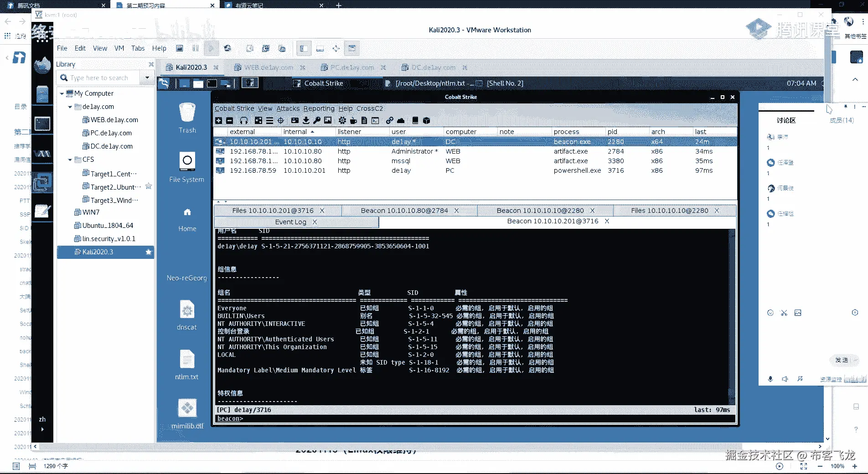Open Listeners via the headphones icon
This screenshot has height=474, width=868.
click(x=244, y=120)
